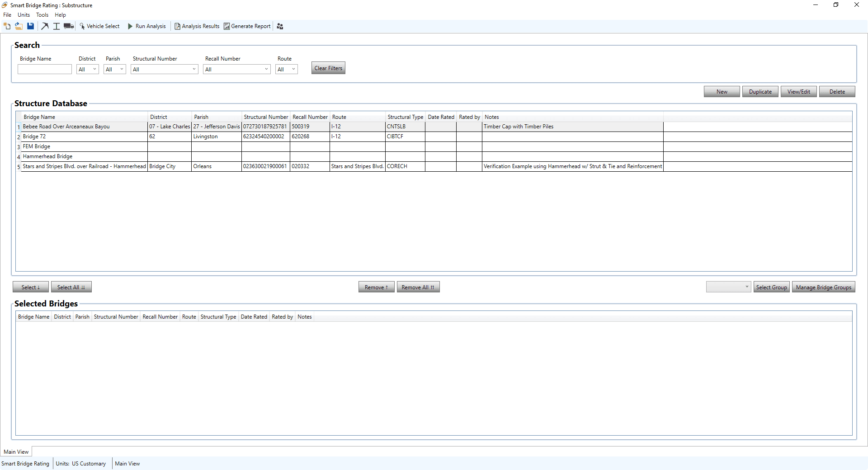The image size is (868, 470).
Task: Click the I-beam section icon
Action: coord(57,26)
